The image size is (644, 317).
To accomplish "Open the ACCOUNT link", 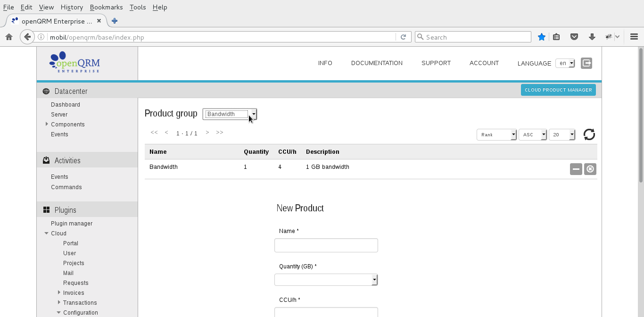I will pyautogui.click(x=484, y=63).
